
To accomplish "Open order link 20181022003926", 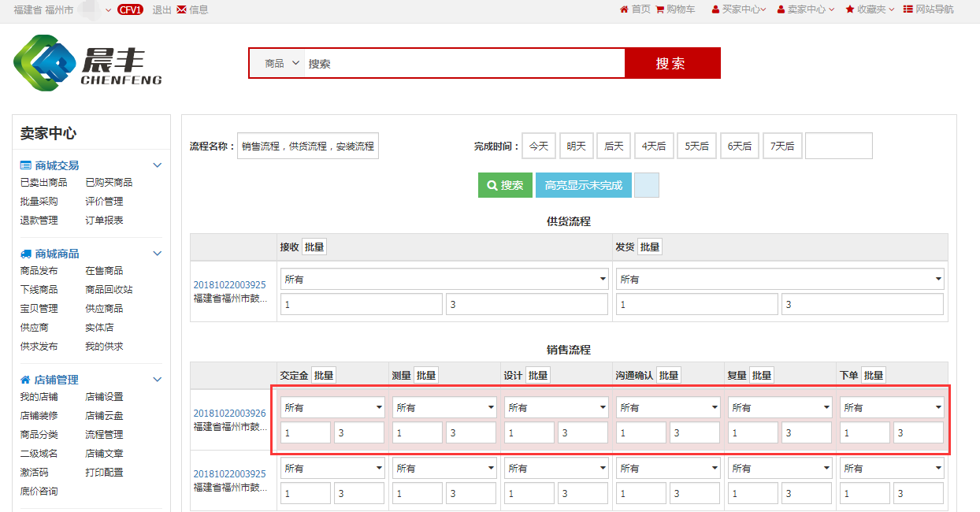I will (x=229, y=414).
